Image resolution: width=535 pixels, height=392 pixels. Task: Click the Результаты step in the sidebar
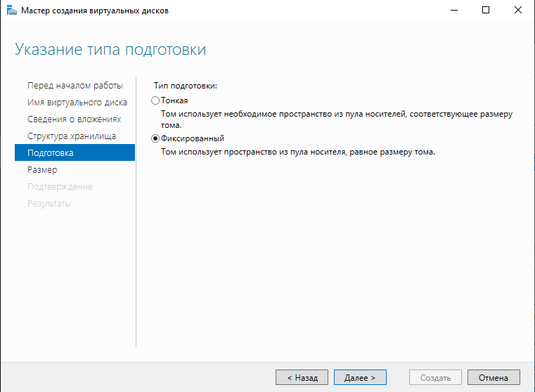point(49,204)
